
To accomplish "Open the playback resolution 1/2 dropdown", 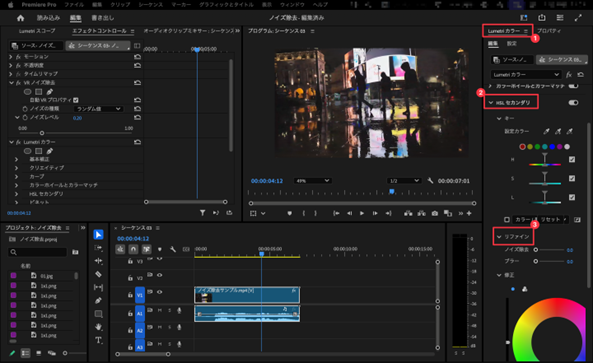I will [x=404, y=181].
